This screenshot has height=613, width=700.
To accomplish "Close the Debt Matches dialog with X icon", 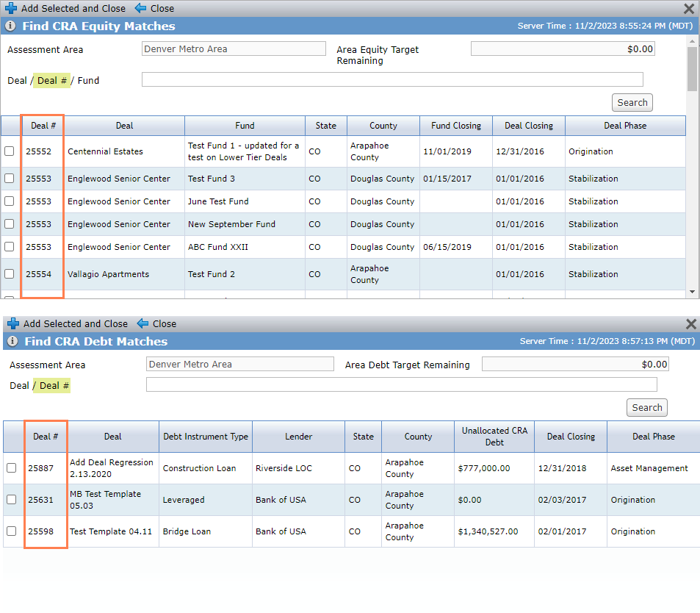I will tap(691, 323).
